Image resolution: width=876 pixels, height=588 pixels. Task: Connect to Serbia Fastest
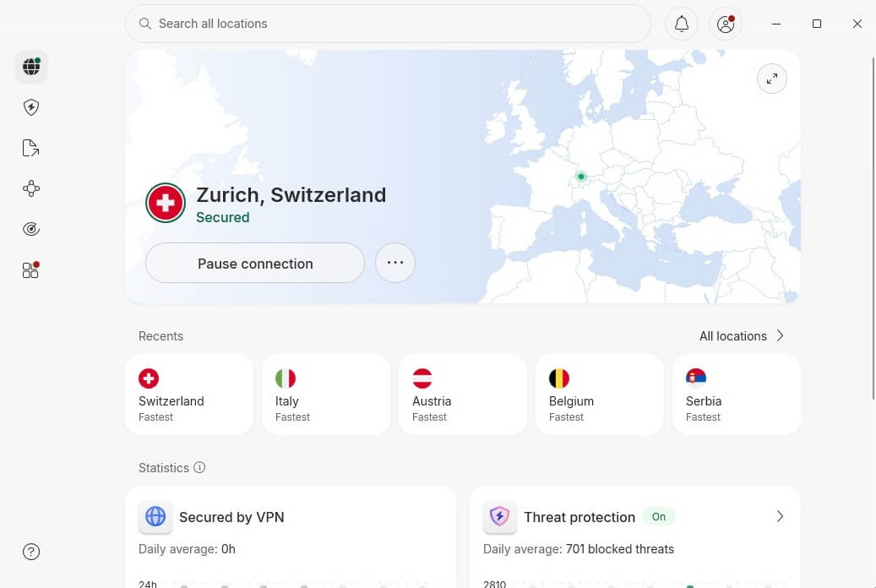pyautogui.click(x=737, y=394)
